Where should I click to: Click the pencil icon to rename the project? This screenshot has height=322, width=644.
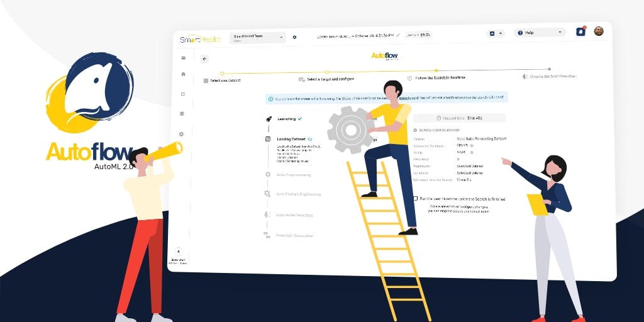398,35
